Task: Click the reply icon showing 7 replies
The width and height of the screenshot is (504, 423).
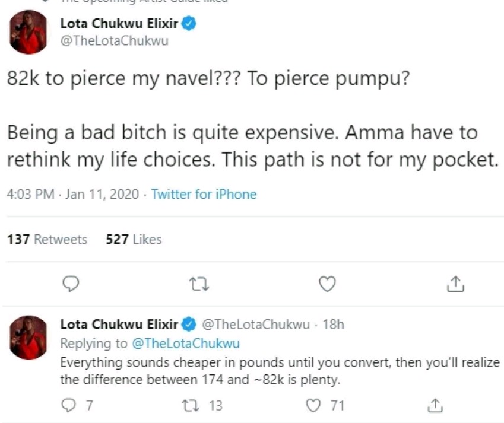Action: [x=71, y=406]
